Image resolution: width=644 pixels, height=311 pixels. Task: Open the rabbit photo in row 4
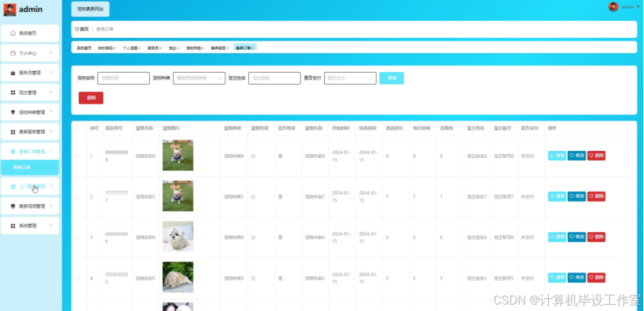click(178, 278)
